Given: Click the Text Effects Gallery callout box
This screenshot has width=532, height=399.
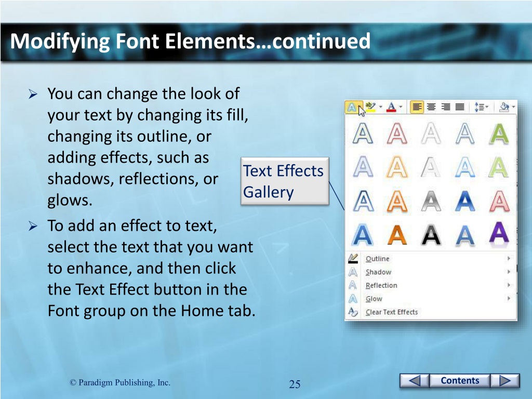Looking at the screenshot, I should pyautogui.click(x=285, y=181).
